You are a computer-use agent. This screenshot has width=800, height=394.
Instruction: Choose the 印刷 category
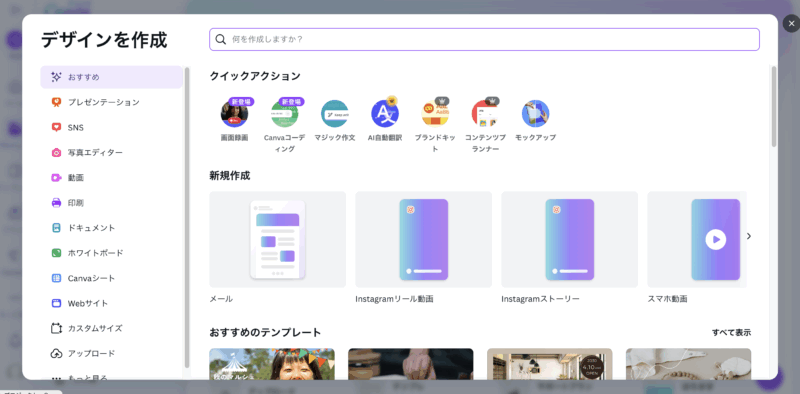coord(112,203)
